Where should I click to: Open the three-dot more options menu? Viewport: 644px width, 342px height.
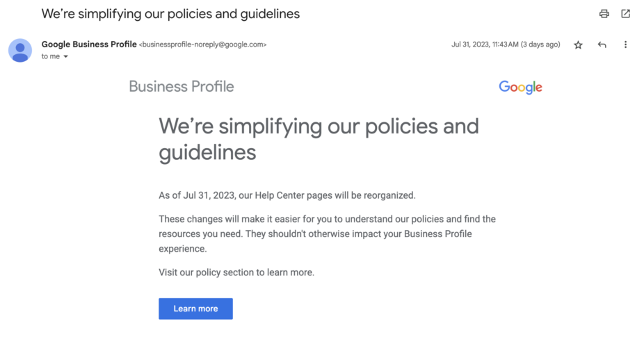pyautogui.click(x=625, y=44)
